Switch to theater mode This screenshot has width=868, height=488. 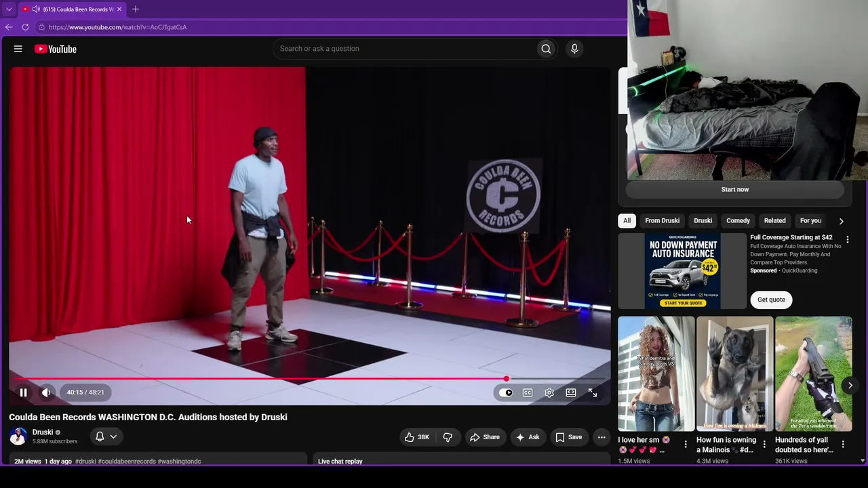click(x=571, y=392)
